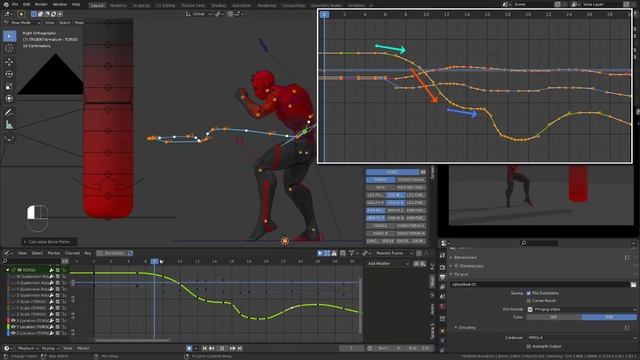Click the Calculate Bone Paths panel

tap(49, 242)
